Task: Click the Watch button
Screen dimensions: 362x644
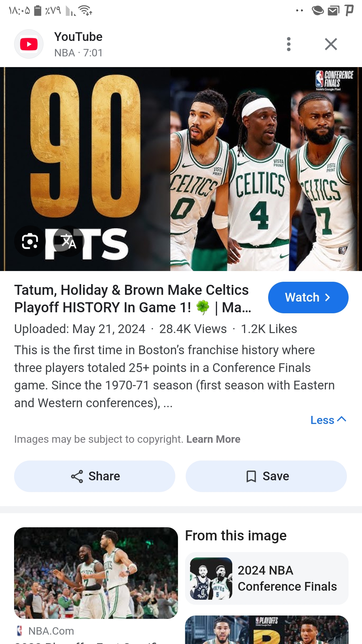Action: [x=308, y=298]
